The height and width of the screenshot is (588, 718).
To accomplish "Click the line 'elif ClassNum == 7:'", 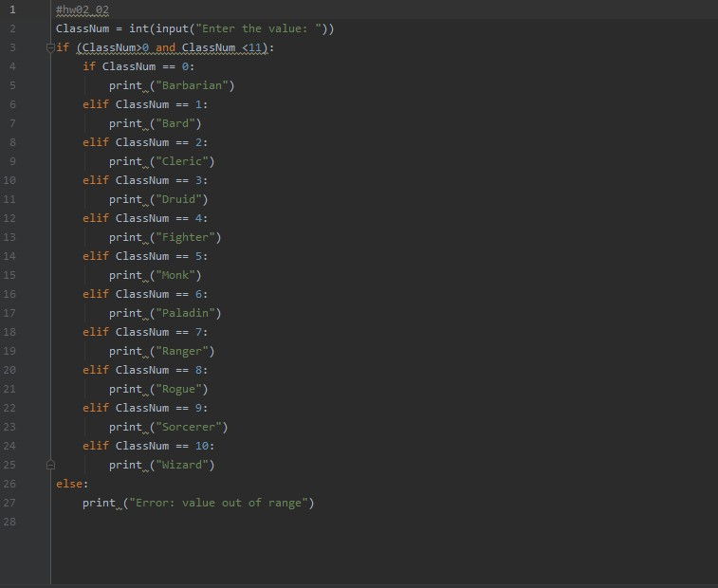I will (145, 332).
